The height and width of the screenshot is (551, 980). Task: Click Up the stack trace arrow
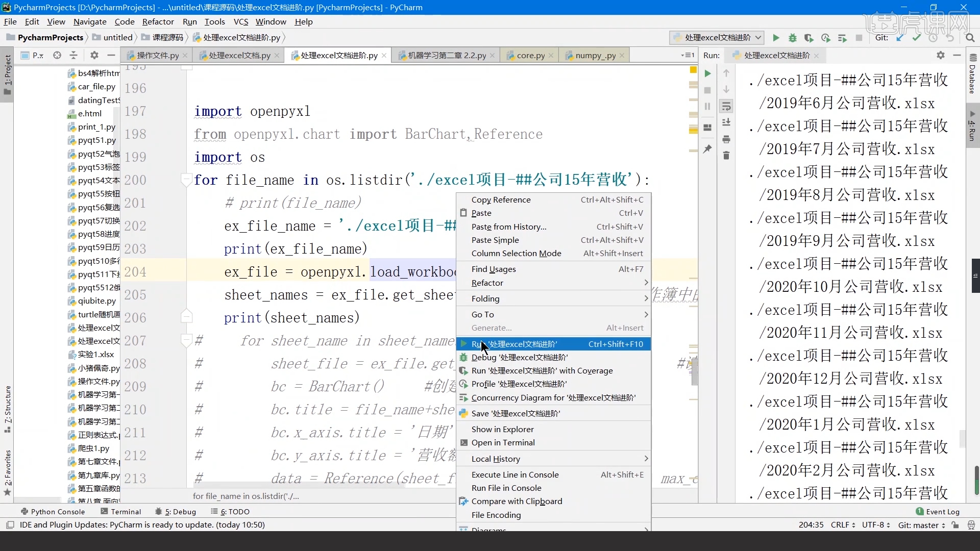[726, 73]
